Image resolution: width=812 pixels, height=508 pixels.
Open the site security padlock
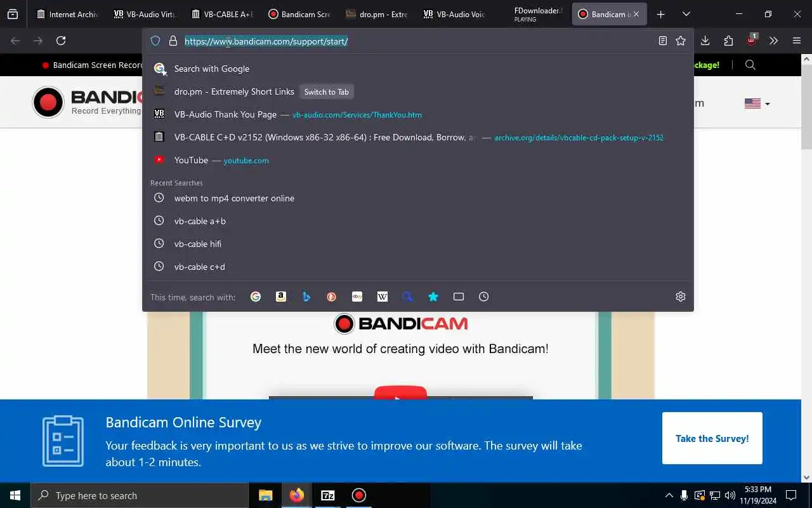(x=173, y=41)
